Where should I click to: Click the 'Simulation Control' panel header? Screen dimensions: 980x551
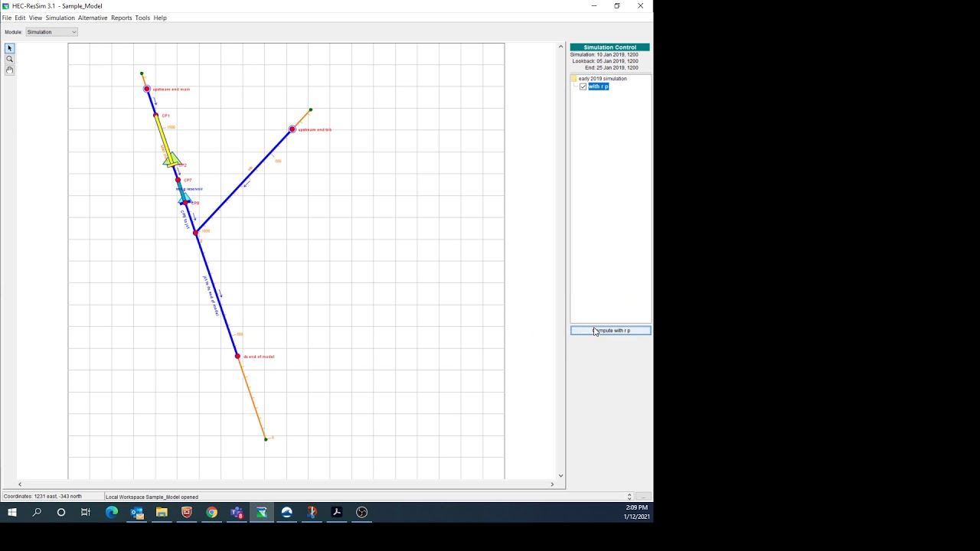(x=610, y=47)
